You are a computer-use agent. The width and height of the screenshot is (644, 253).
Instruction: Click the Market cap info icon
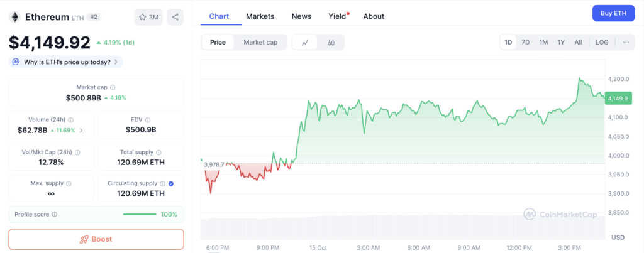point(113,88)
